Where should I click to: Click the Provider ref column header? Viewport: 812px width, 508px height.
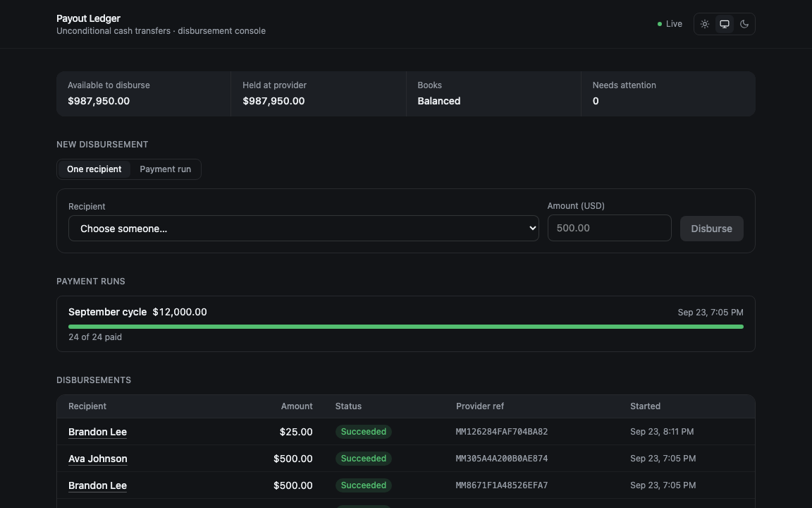(480, 406)
